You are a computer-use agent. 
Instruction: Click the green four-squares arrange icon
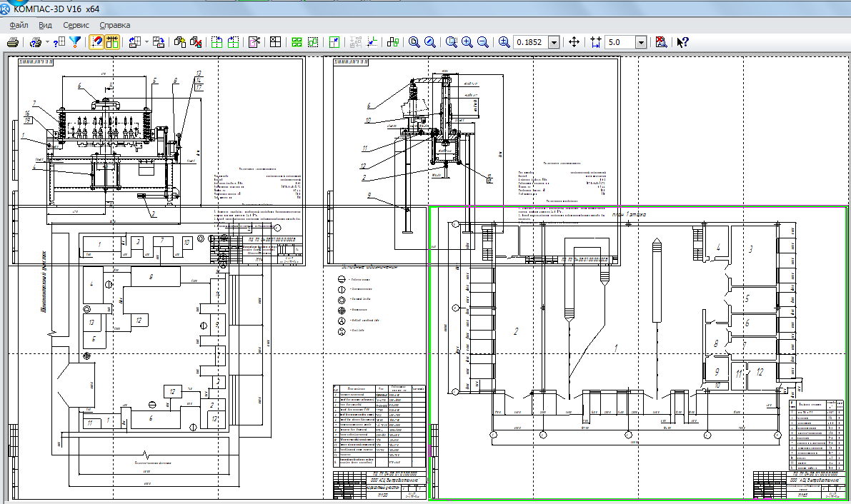tap(297, 42)
